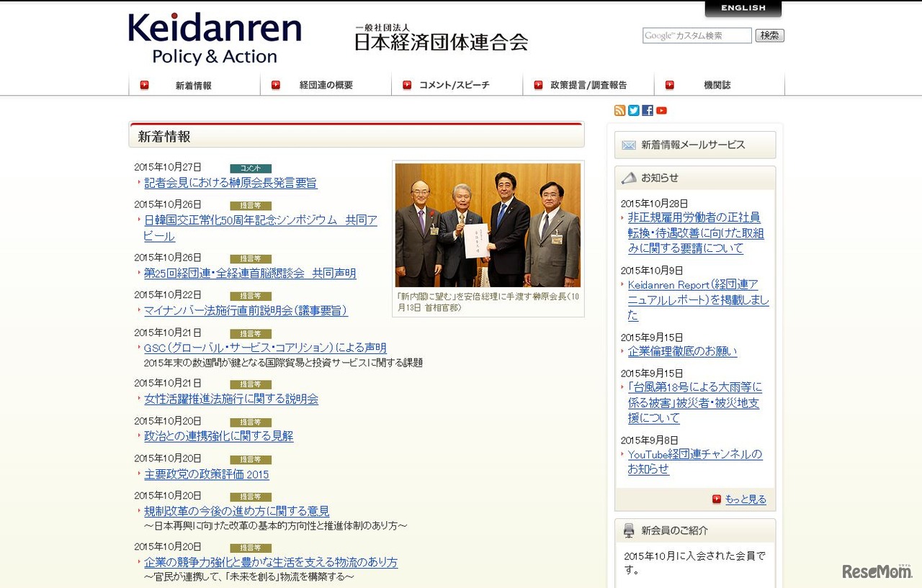Open the YouTube icon link
The image size is (922, 588).
661,110
